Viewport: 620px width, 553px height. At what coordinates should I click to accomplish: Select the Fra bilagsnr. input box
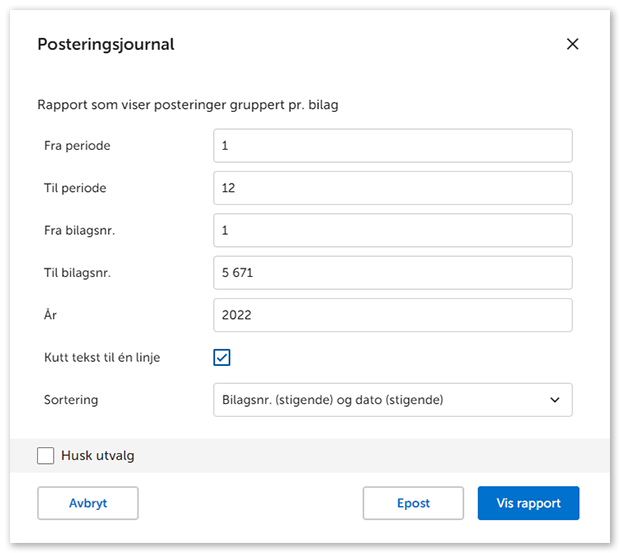tap(392, 230)
